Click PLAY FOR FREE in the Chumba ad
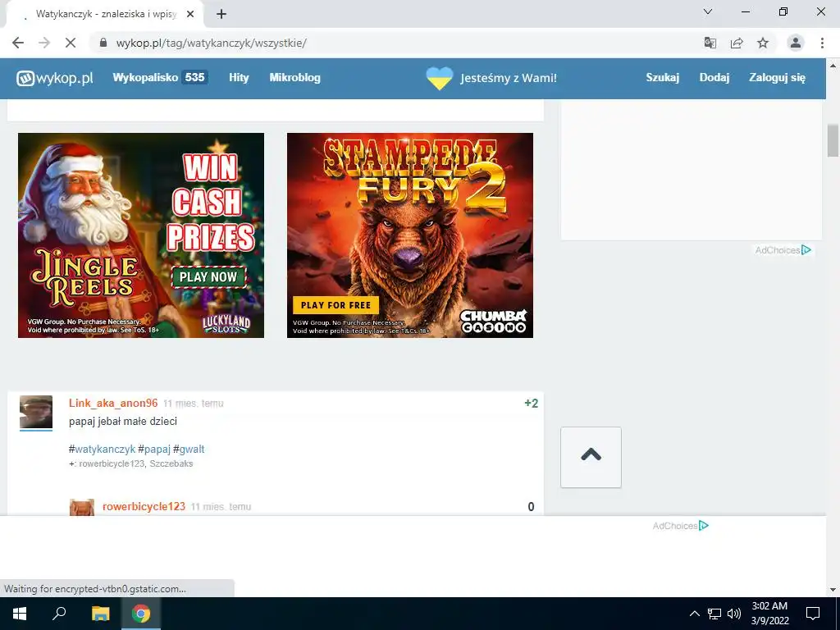This screenshot has width=840, height=630. click(336, 305)
